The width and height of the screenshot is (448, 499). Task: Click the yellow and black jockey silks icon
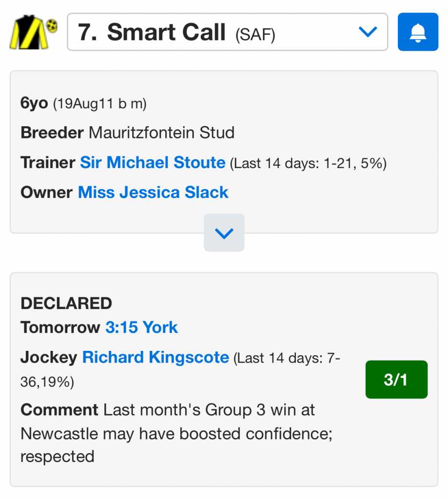pos(33,32)
